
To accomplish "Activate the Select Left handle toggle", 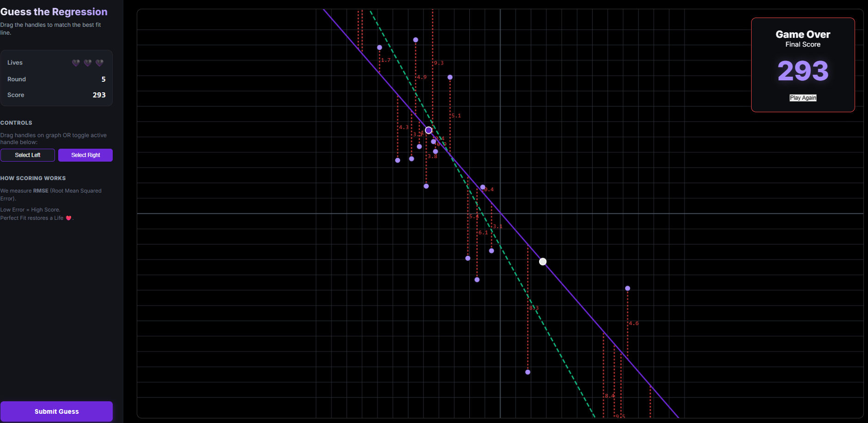I will (28, 155).
